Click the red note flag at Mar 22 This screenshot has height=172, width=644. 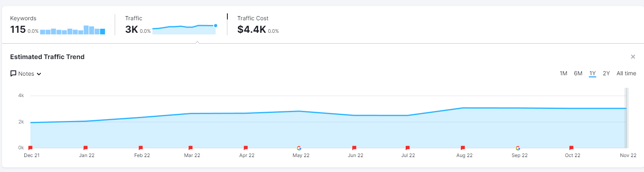coord(190,148)
